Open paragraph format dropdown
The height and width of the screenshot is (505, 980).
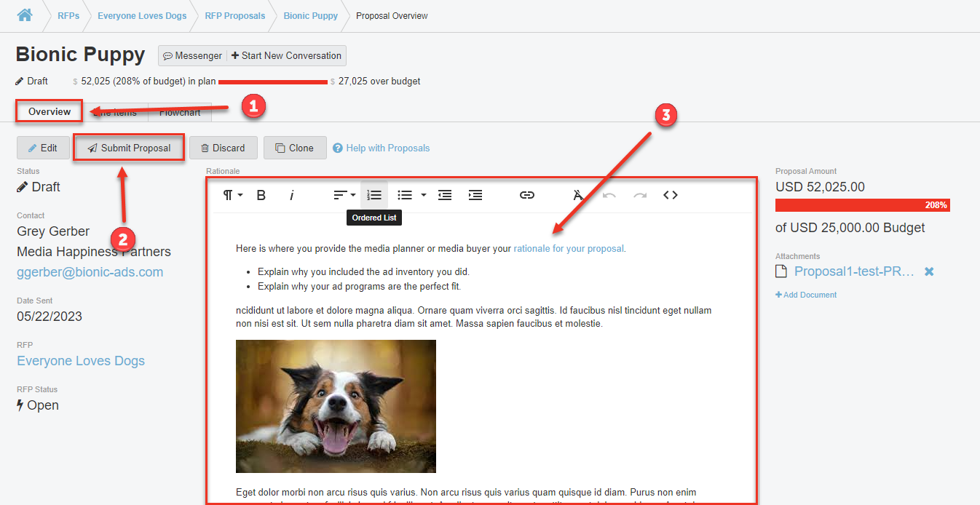232,195
